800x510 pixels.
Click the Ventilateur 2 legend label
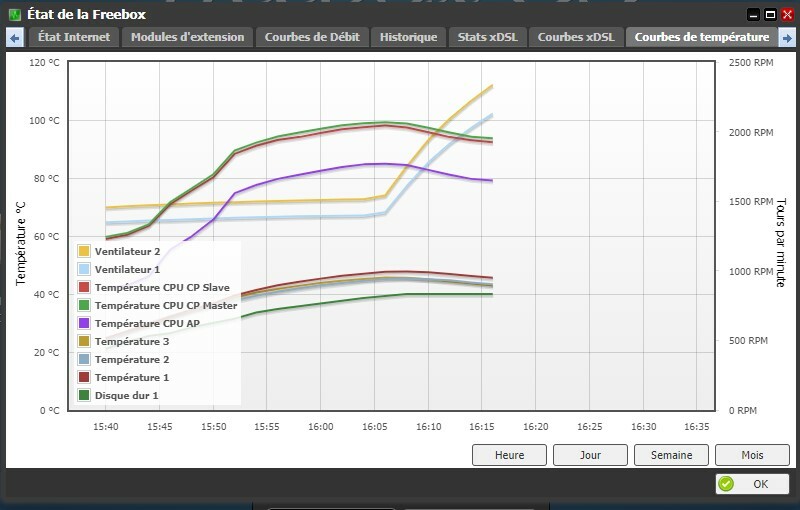coord(127,251)
